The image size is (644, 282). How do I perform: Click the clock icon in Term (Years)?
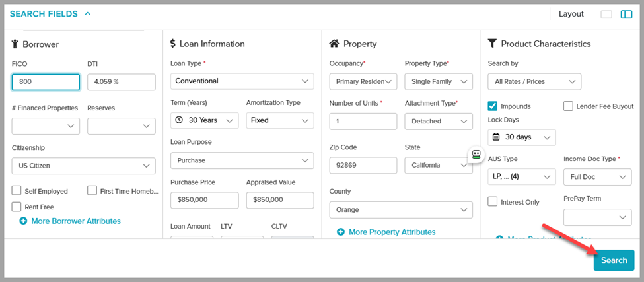pyautogui.click(x=180, y=121)
